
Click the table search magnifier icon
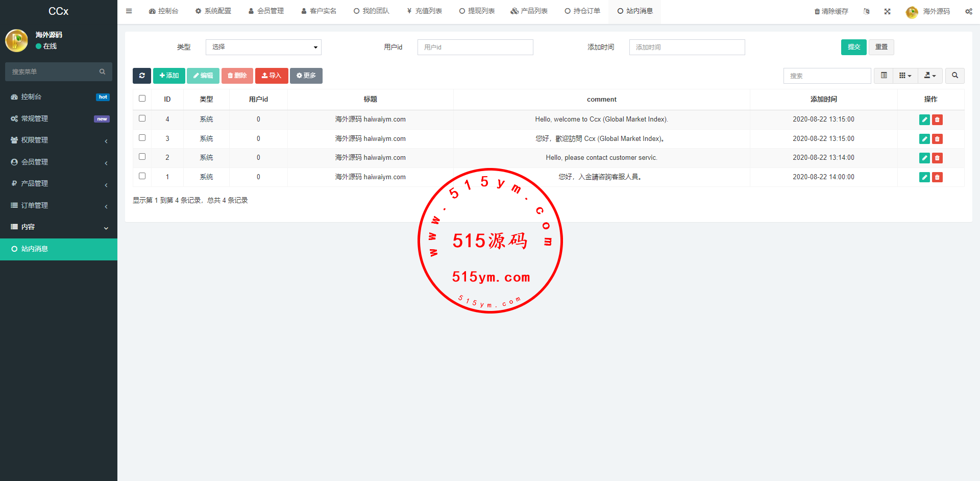[x=954, y=76]
